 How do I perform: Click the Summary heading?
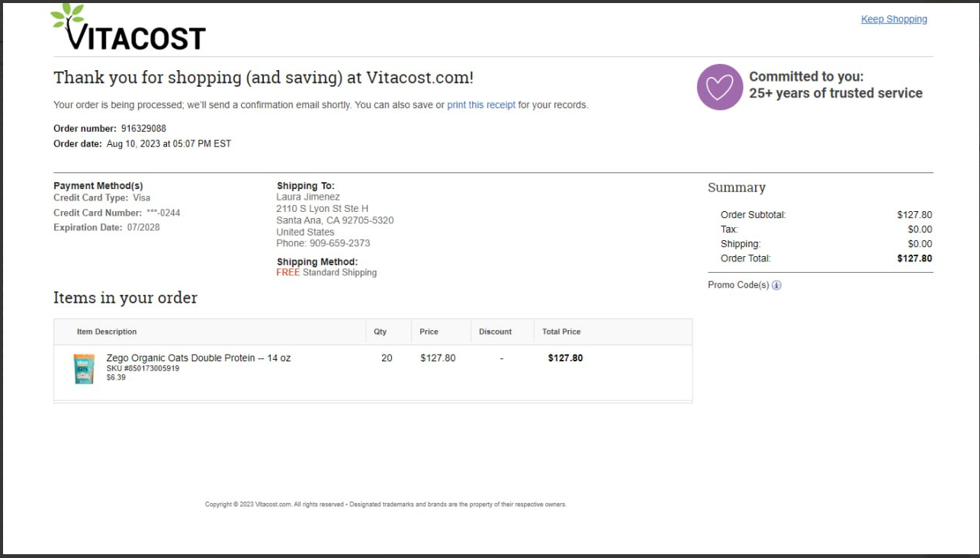tap(737, 188)
